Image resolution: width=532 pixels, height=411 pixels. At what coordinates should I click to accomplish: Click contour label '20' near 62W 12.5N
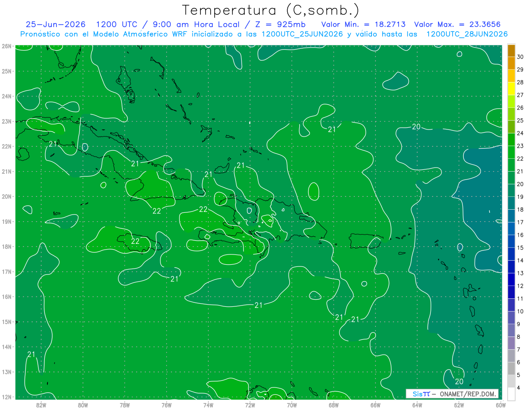459,381
